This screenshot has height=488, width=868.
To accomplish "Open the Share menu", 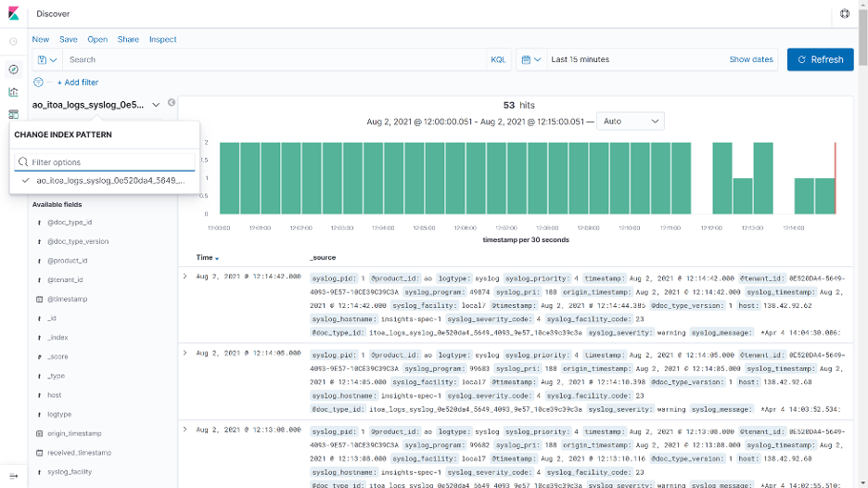I will [x=128, y=39].
